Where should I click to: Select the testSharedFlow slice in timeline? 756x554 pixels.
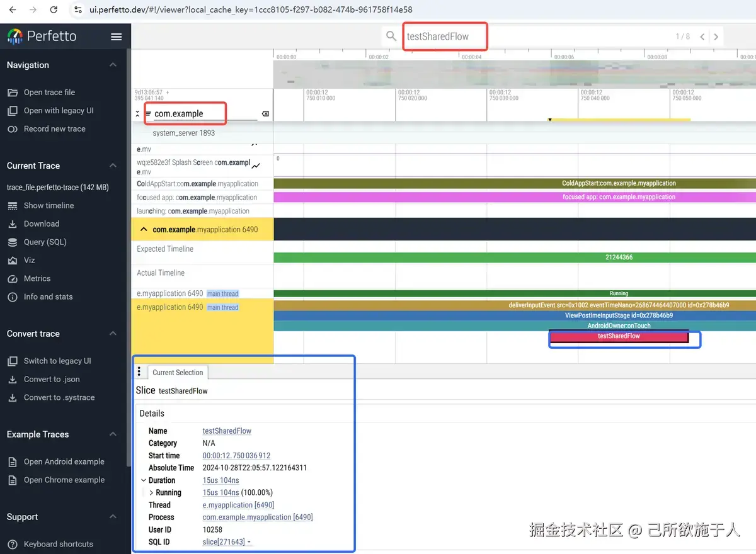coord(619,336)
